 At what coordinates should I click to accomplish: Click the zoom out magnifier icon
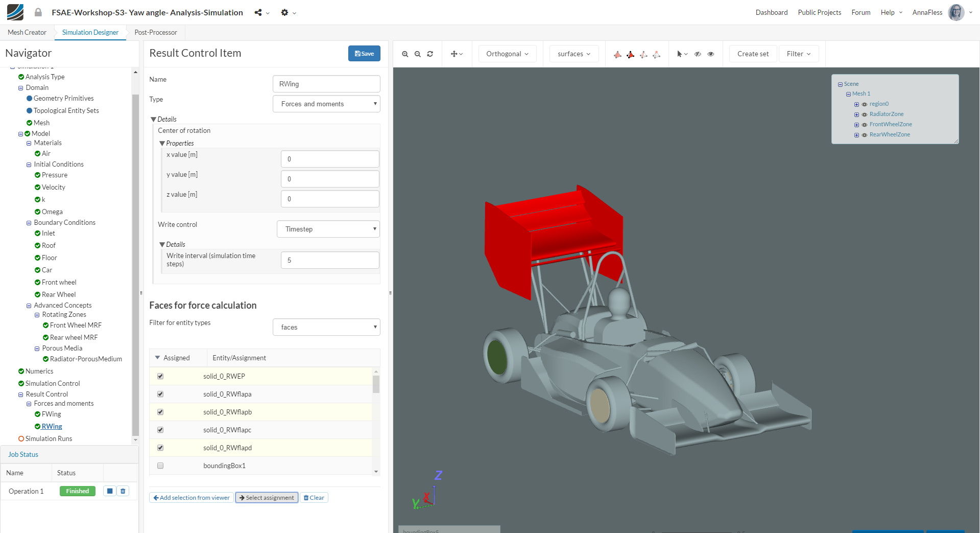click(x=418, y=54)
